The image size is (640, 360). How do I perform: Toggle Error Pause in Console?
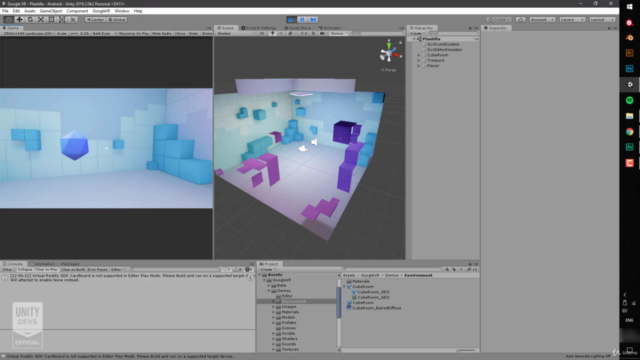pyautogui.click(x=97, y=269)
